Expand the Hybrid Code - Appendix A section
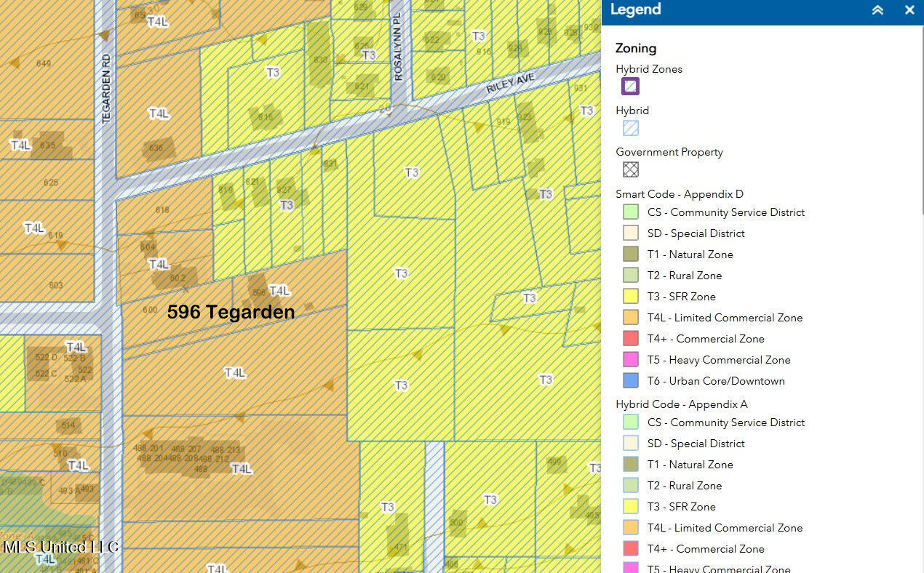Image resolution: width=924 pixels, height=573 pixels. 682,404
